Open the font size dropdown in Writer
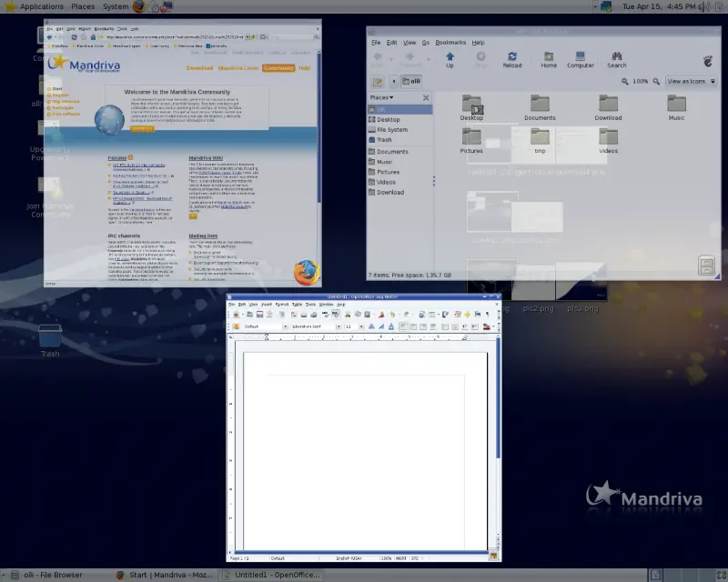Screen dimensions: 728x582 (x=361, y=326)
